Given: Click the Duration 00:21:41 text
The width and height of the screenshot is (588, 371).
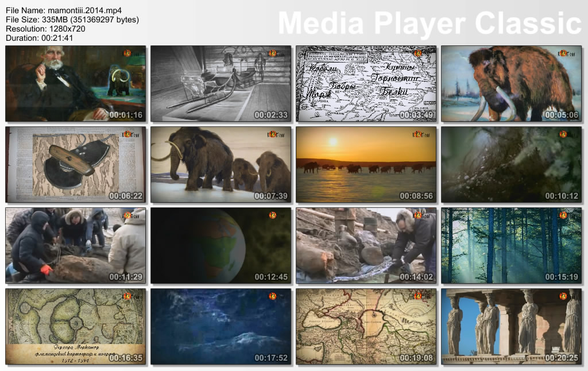Looking at the screenshot, I should pyautogui.click(x=38, y=38).
